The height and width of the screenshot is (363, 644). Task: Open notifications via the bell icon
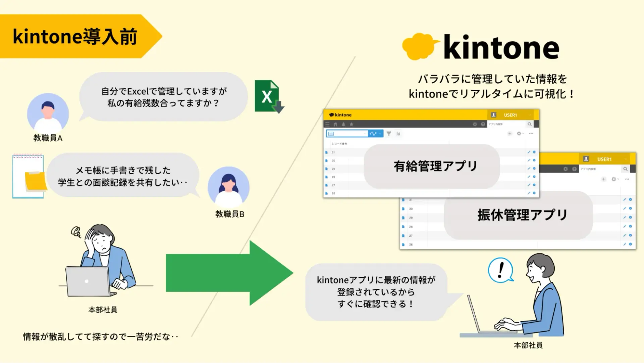tap(343, 124)
